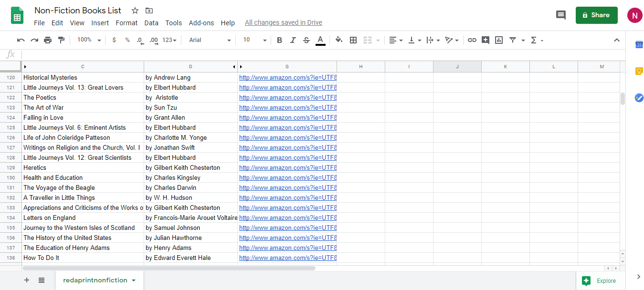Image resolution: width=644 pixels, height=290 pixels.
Task: Click the Undo icon
Action: click(x=21, y=40)
